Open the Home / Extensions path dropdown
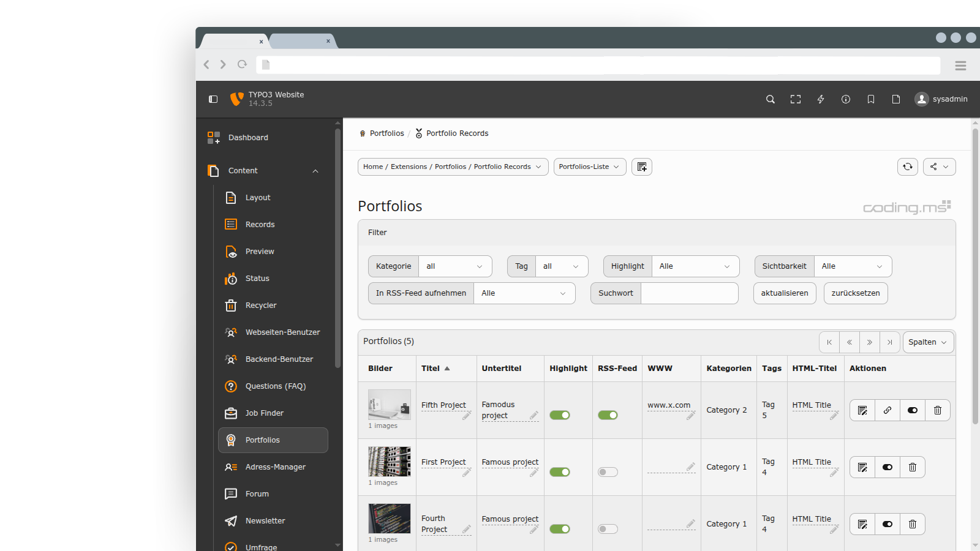The width and height of the screenshot is (980, 551). pos(453,167)
